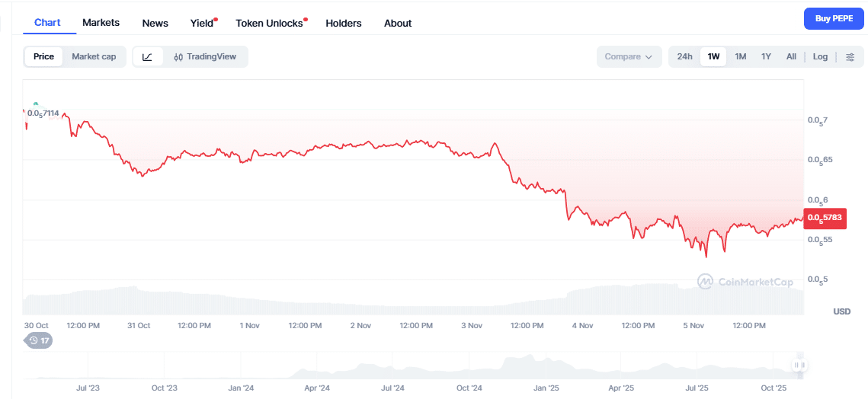This screenshot has width=868, height=399.
Task: Select the All time range button
Action: [x=791, y=56]
